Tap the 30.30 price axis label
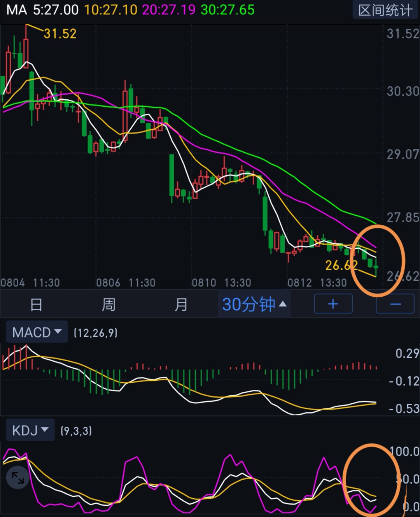420x517 pixels. click(403, 91)
